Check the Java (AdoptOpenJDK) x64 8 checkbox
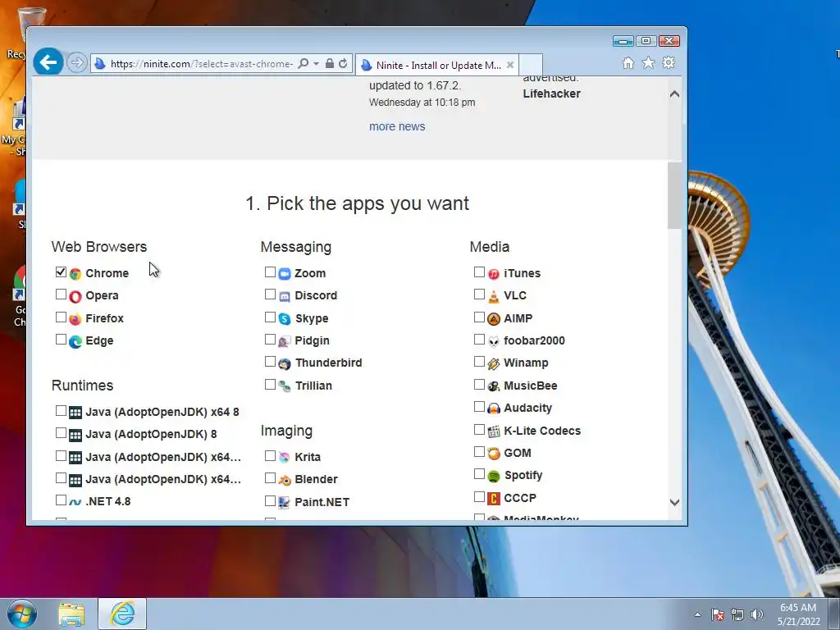 tap(61, 411)
